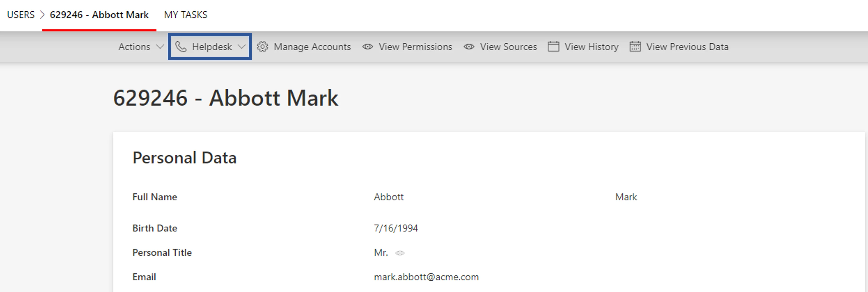The image size is (868, 292).
Task: Click the breadcrumb chevron after USERS
Action: 42,15
